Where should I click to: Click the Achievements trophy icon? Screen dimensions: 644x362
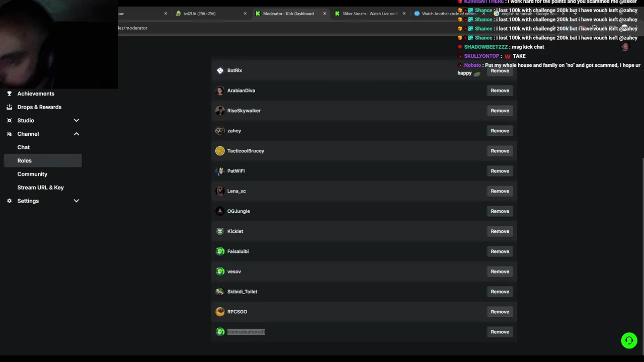(9, 94)
